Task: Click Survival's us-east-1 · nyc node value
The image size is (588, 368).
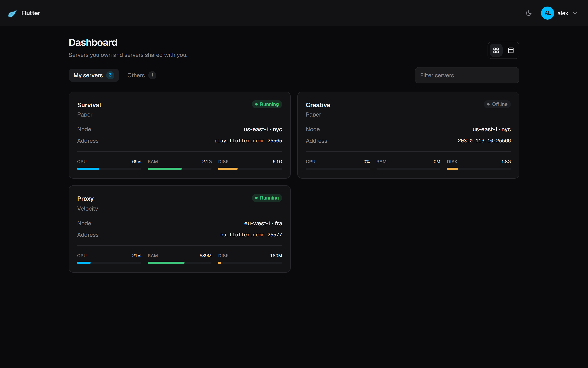Action: pyautogui.click(x=263, y=129)
